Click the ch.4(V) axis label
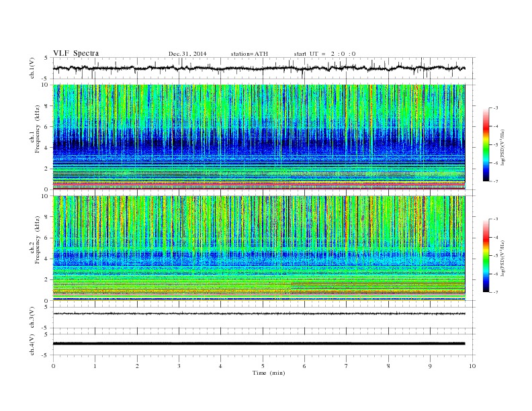Image resolution: width=532 pixels, height=411 pixels. coord(32,345)
